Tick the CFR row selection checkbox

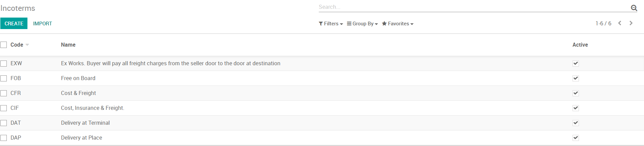[x=4, y=93]
